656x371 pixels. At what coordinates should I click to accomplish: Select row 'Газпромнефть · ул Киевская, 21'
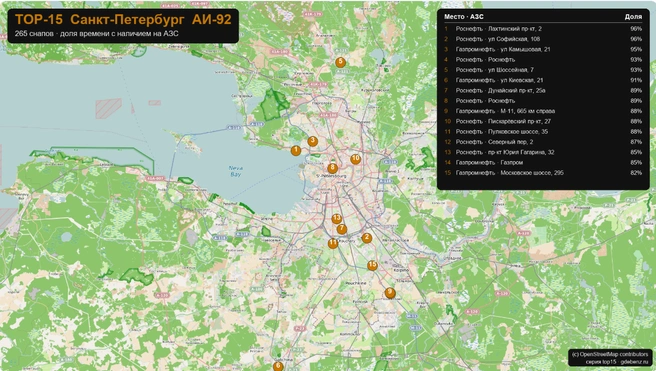pos(543,80)
